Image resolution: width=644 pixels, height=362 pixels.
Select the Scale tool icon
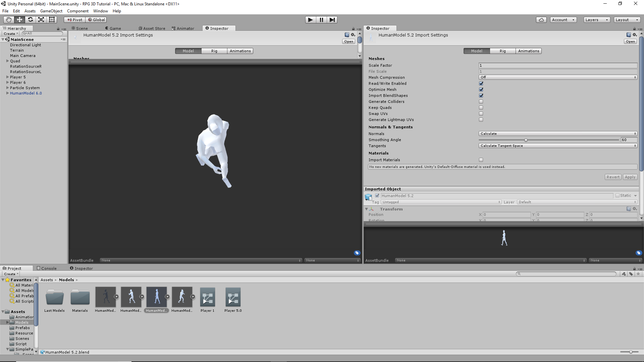click(x=41, y=20)
